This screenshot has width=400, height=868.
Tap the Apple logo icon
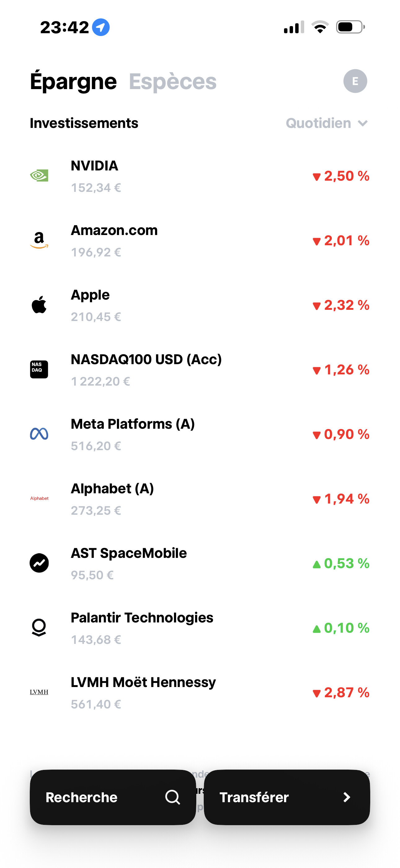point(39,305)
